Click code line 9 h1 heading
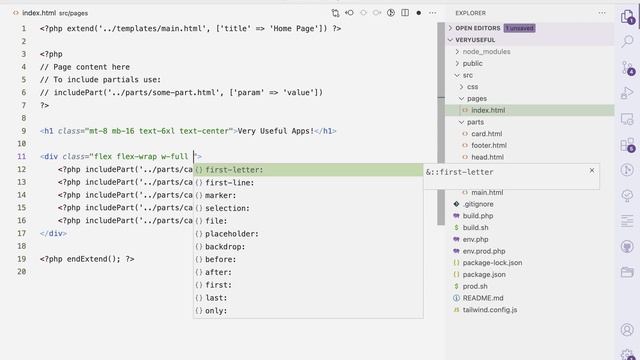Image resolution: width=640 pixels, height=360 pixels. (188, 131)
